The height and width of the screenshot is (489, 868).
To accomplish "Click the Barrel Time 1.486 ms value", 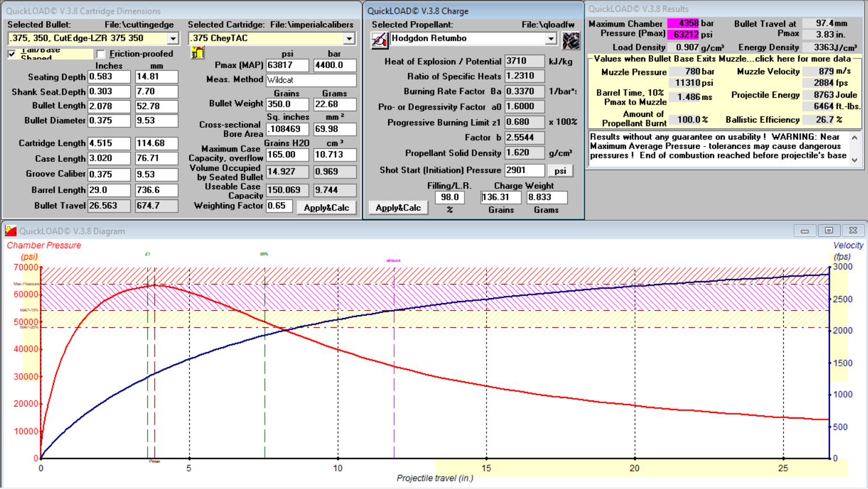I will [x=684, y=97].
